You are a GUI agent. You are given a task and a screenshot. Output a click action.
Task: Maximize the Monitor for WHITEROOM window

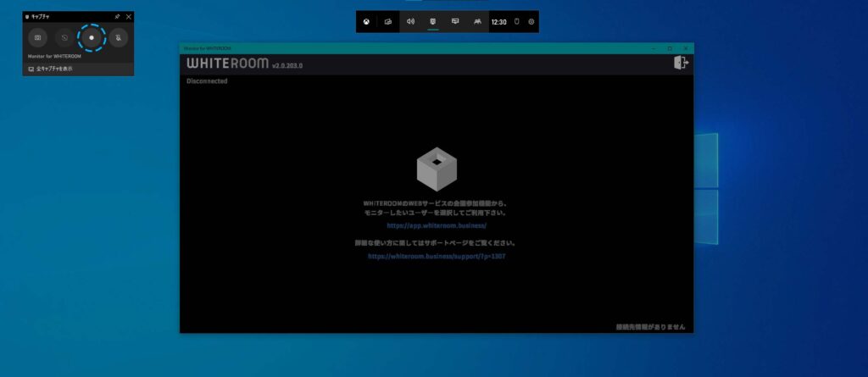tap(670, 48)
